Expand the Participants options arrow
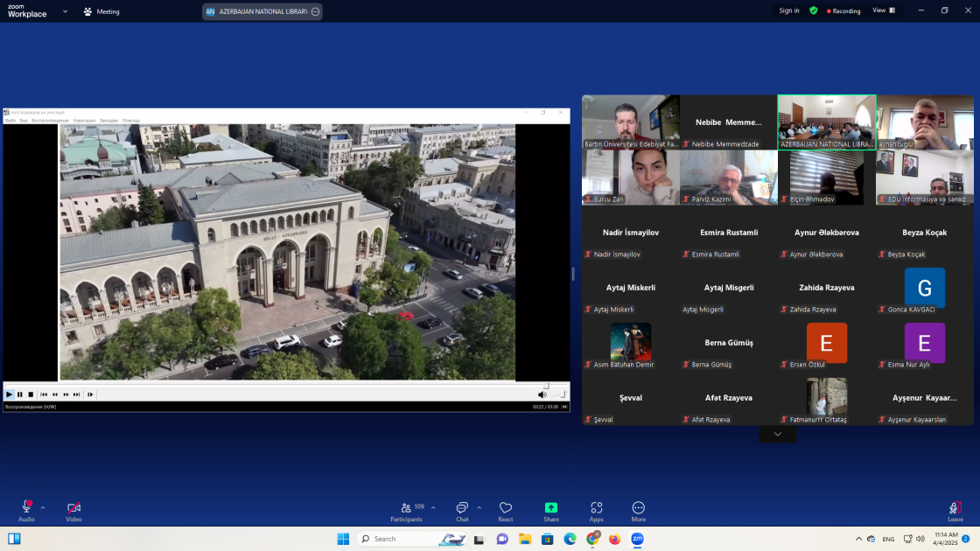 [433, 508]
